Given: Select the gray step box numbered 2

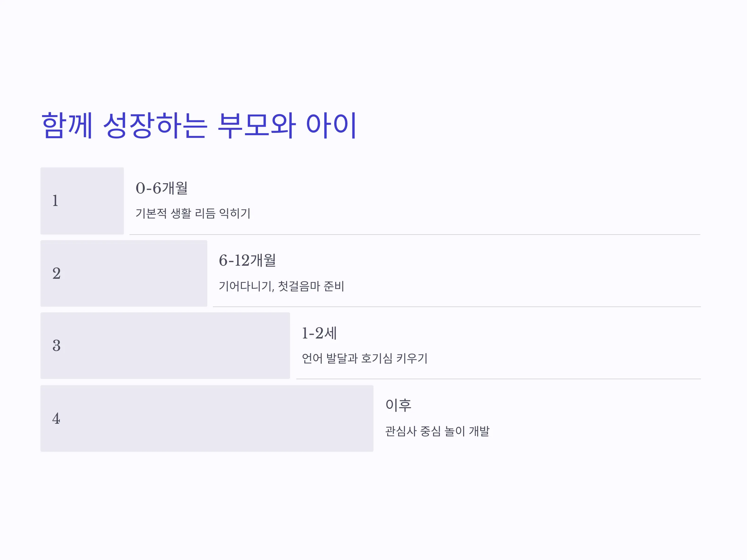Looking at the screenshot, I should click(x=124, y=273).
